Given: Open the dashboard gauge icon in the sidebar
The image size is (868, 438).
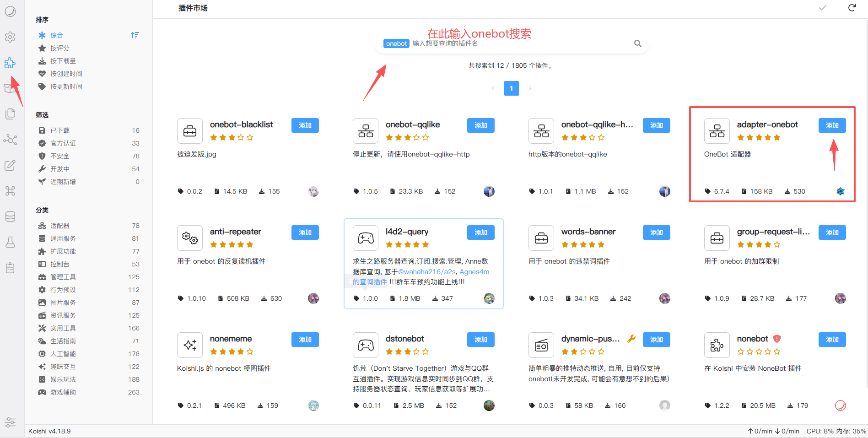Looking at the screenshot, I should coord(10,11).
